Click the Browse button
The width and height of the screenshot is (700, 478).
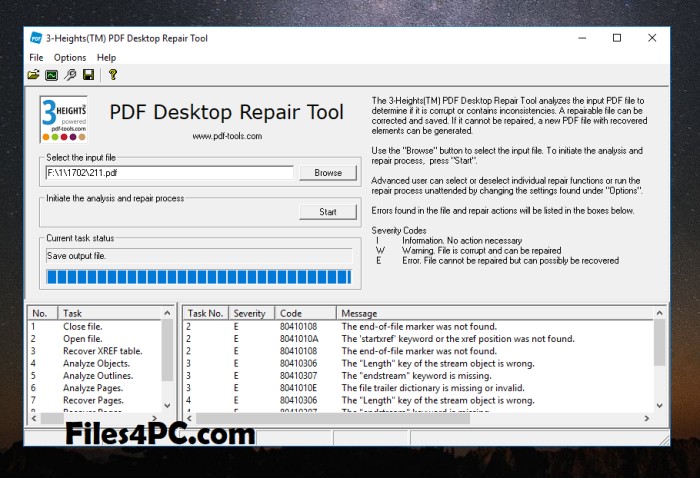point(328,173)
